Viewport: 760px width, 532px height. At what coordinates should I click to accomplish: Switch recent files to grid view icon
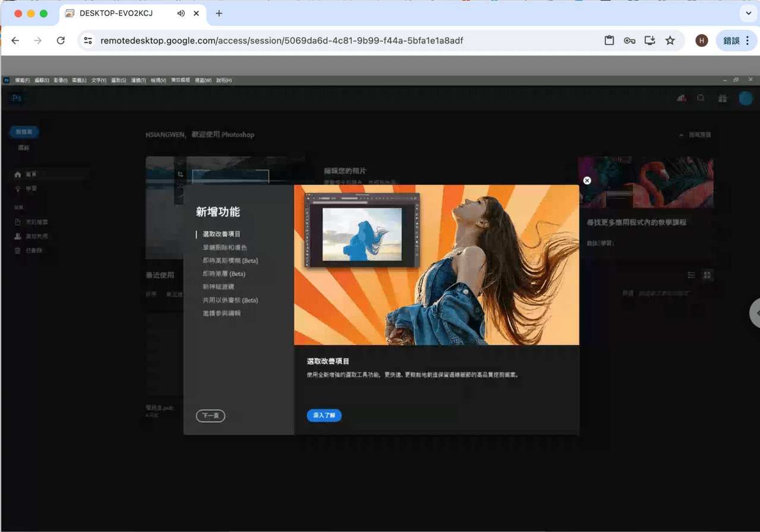point(707,275)
